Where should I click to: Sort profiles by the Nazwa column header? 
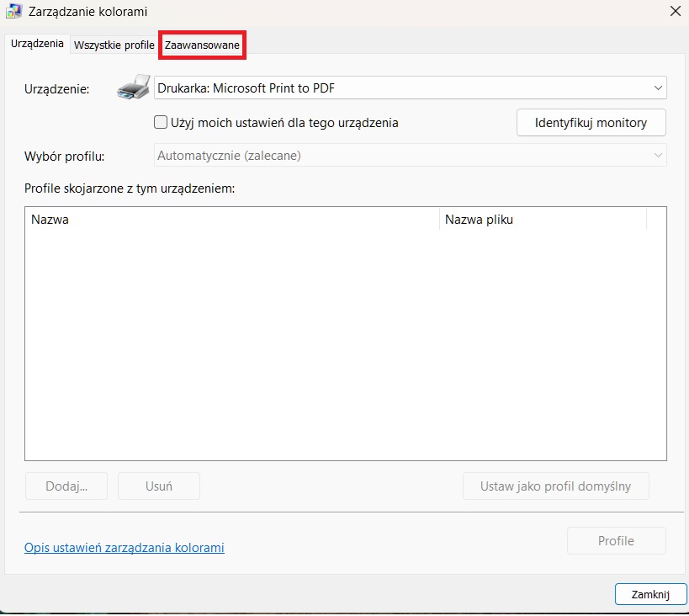(231, 220)
